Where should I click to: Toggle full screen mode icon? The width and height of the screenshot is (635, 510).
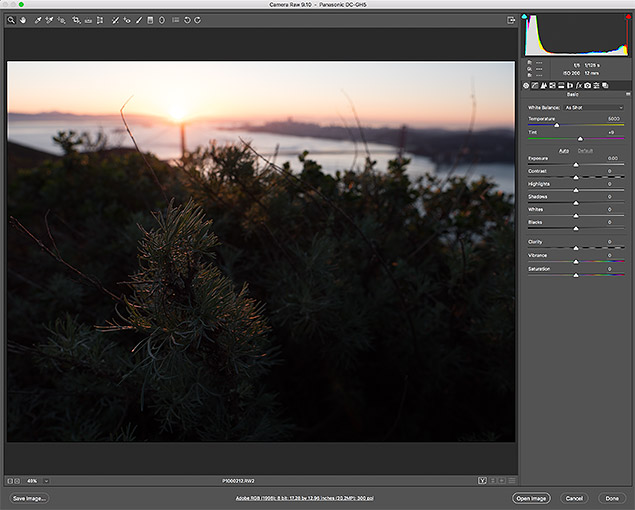[x=511, y=19]
